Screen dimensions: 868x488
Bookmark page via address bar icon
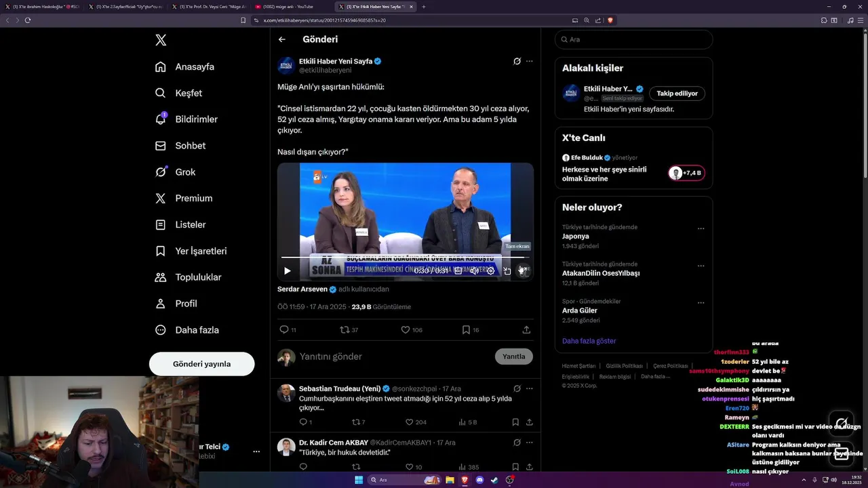tap(243, 20)
